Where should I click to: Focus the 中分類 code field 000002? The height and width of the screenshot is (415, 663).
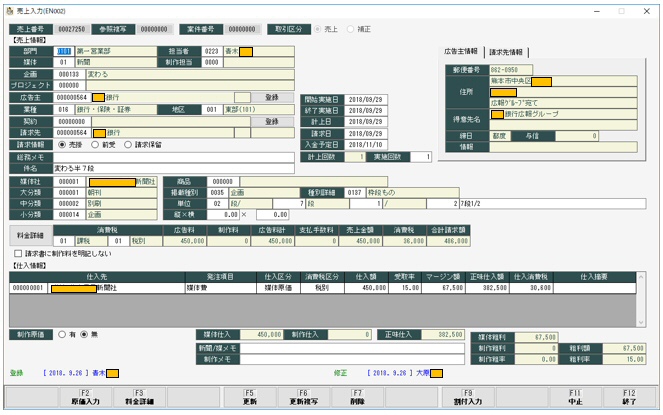[69, 203]
